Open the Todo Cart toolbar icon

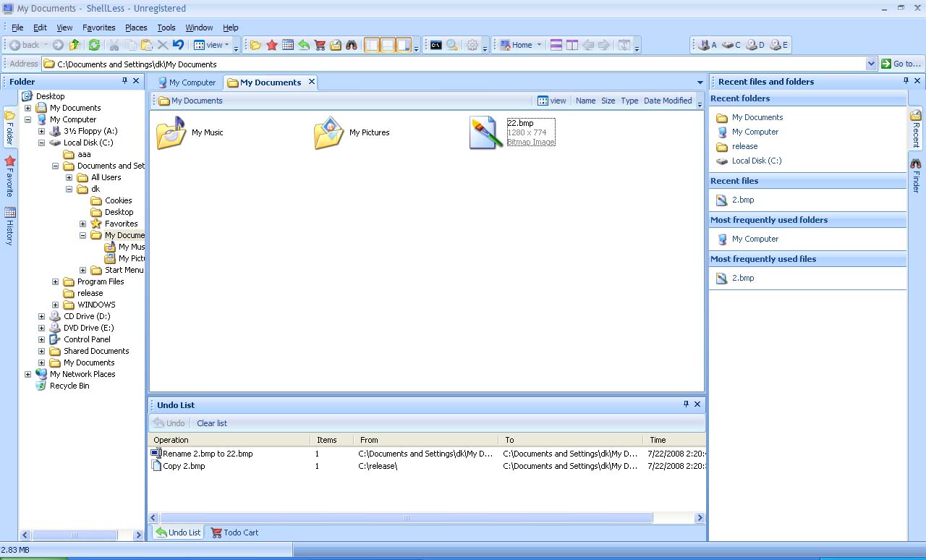tap(320, 45)
